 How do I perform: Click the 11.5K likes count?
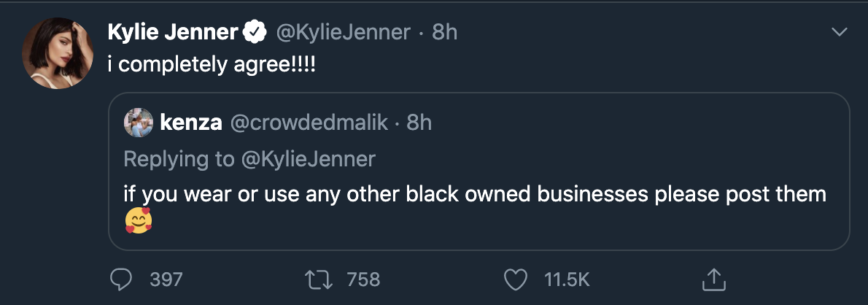[567, 279]
